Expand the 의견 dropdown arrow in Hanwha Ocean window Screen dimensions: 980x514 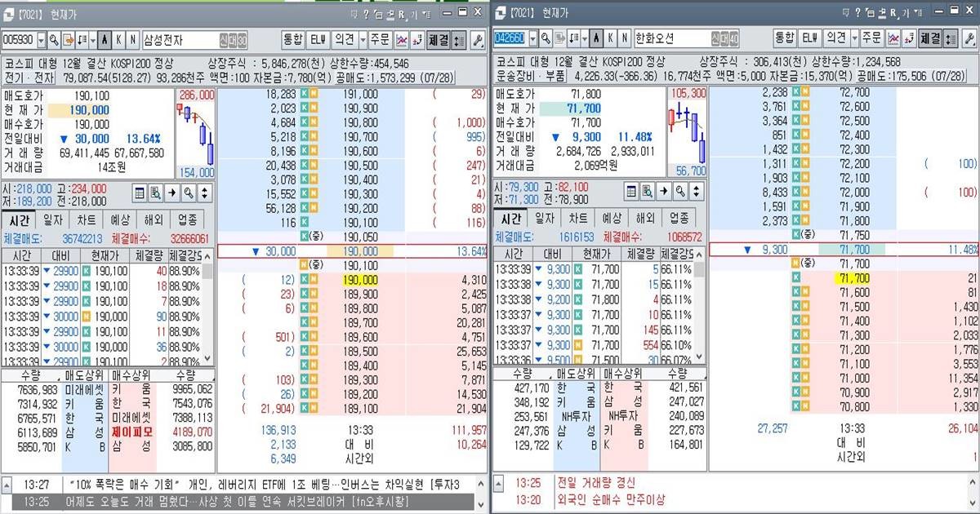[x=854, y=39]
